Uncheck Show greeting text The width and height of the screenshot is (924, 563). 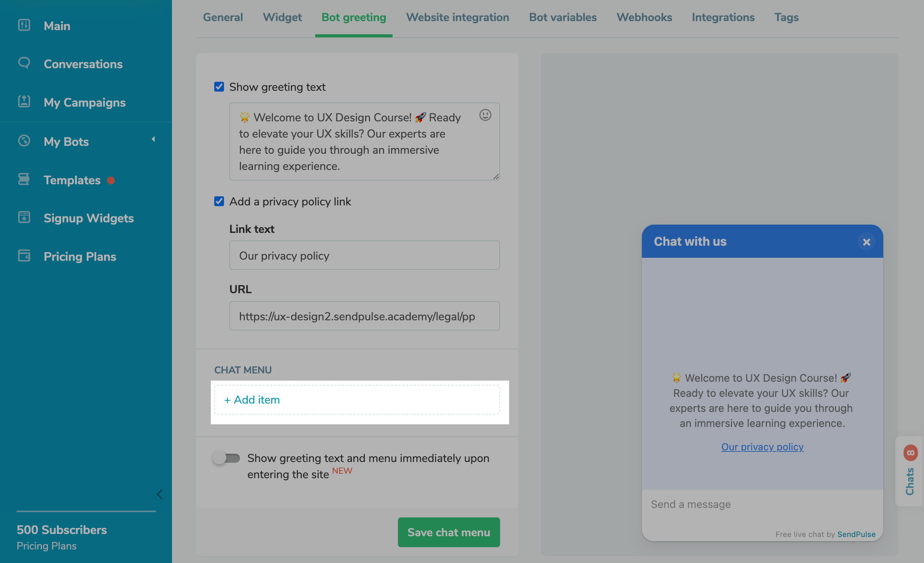219,87
